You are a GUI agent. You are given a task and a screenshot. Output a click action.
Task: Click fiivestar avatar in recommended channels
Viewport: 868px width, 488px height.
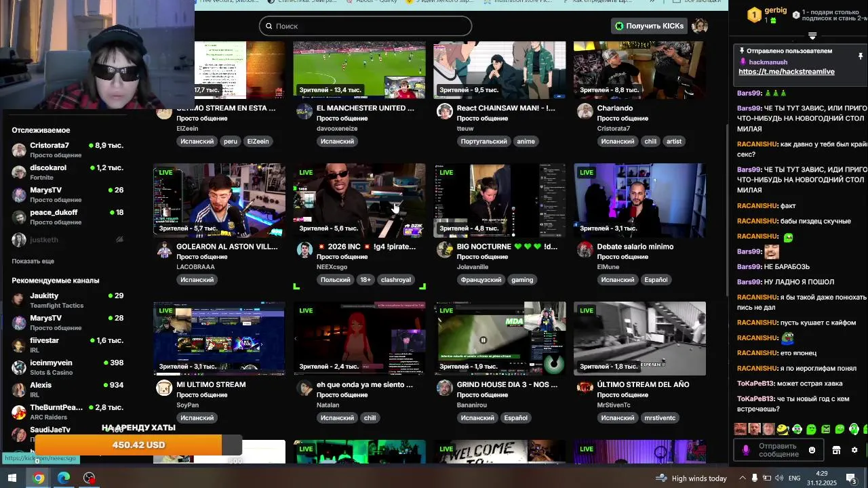[19, 345]
